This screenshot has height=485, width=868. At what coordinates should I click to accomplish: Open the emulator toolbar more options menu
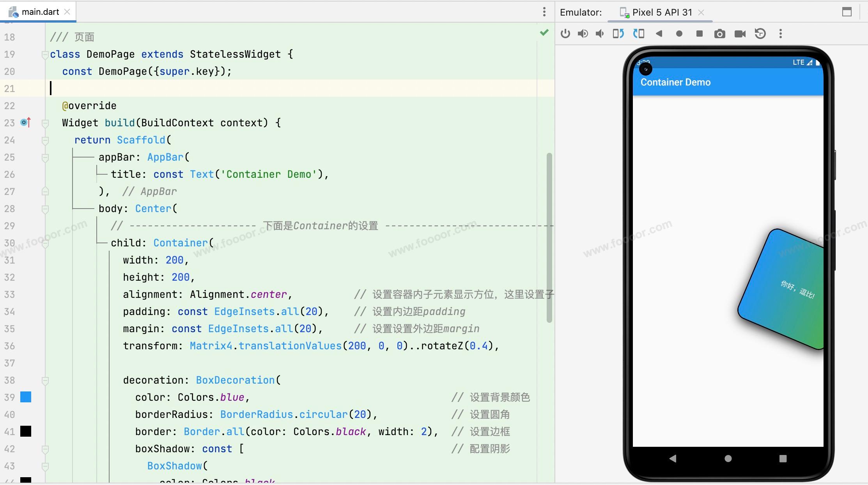pyautogui.click(x=780, y=34)
